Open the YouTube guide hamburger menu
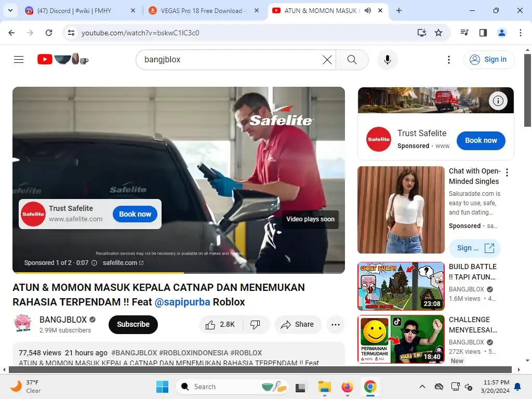The image size is (532, 399). (x=19, y=60)
